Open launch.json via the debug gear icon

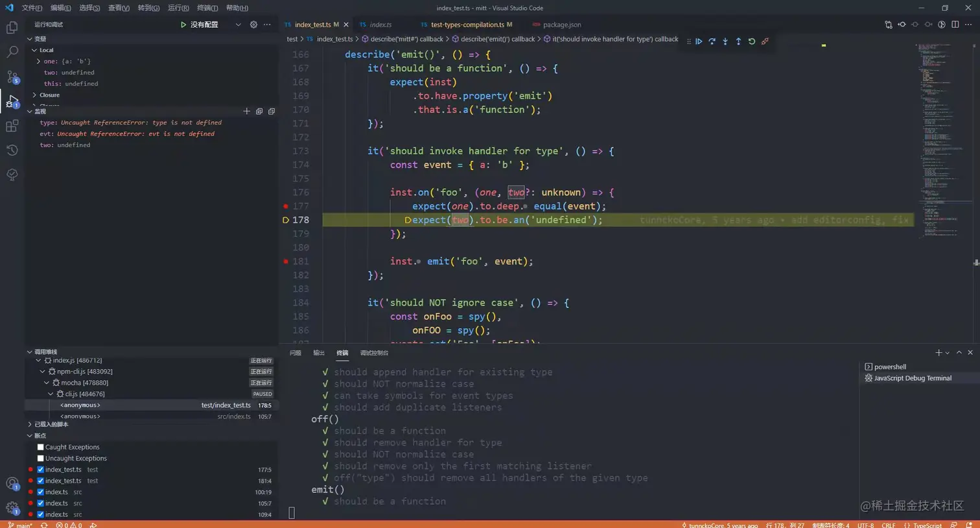[253, 25]
